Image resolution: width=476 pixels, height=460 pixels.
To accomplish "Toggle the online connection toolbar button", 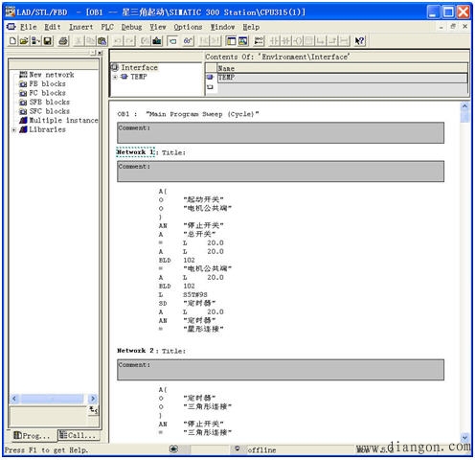I will point(172,41).
